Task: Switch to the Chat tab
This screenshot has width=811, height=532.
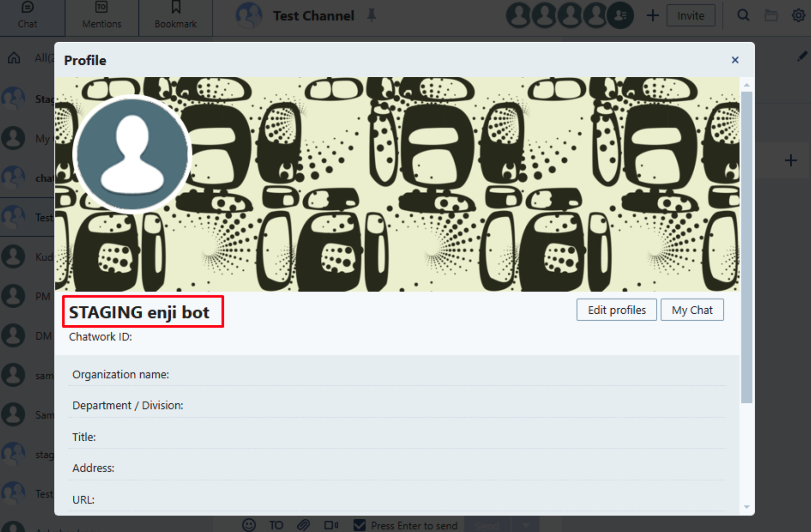Action: click(28, 16)
